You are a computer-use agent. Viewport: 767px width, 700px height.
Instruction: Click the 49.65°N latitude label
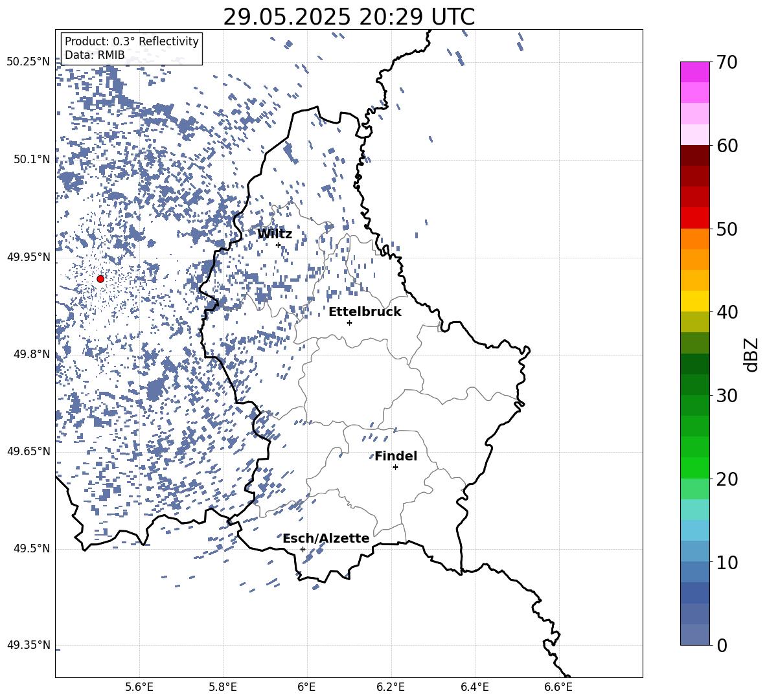[x=29, y=451]
